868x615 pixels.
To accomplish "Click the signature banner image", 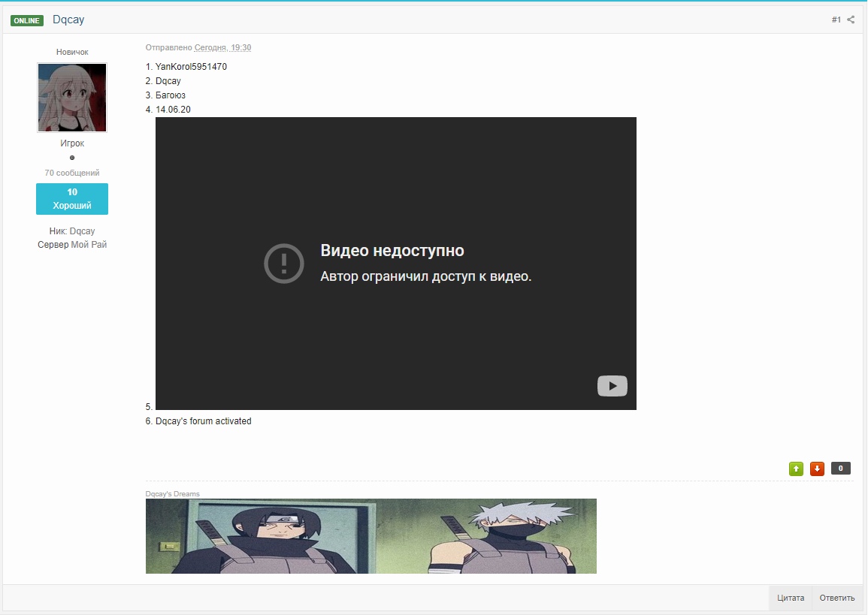I will coord(371,536).
